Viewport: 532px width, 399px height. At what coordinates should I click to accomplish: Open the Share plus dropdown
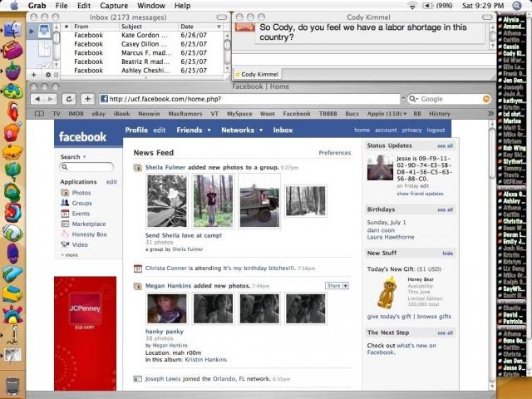[346, 286]
